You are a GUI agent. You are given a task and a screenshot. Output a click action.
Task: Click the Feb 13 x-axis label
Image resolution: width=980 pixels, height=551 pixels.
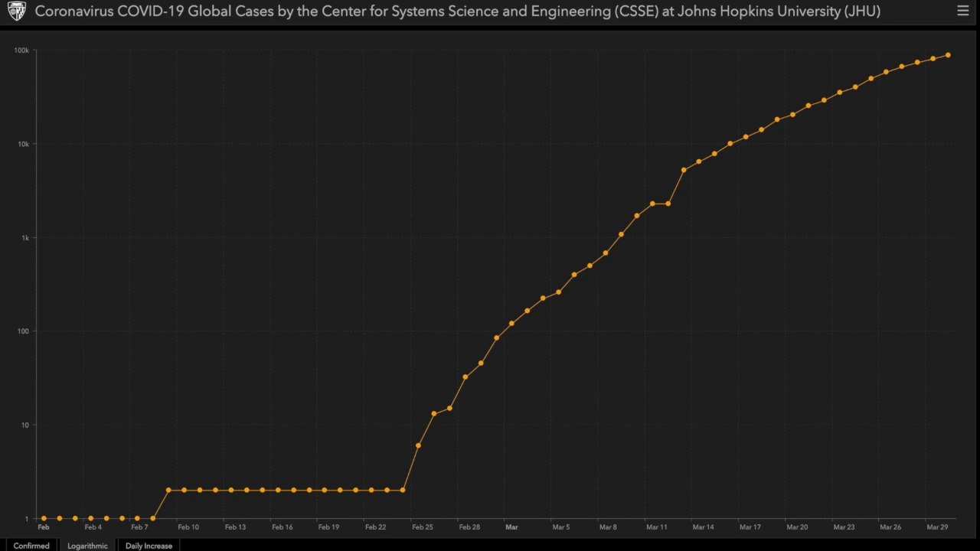pyautogui.click(x=235, y=527)
